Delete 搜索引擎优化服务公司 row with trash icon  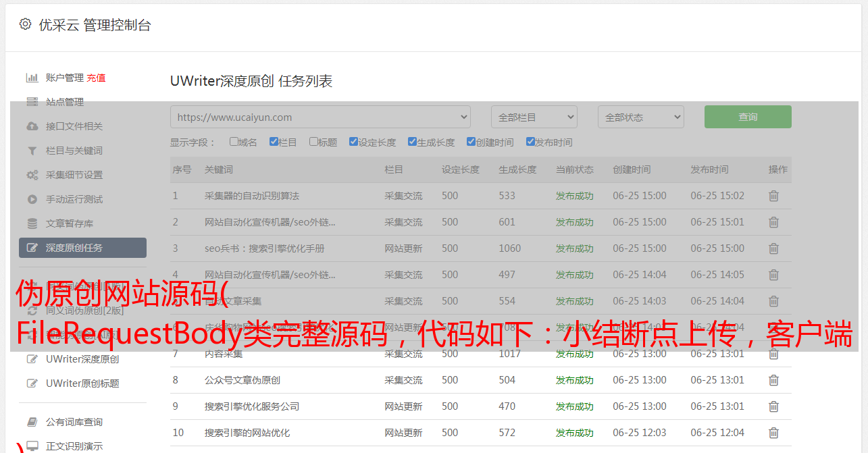point(773,406)
